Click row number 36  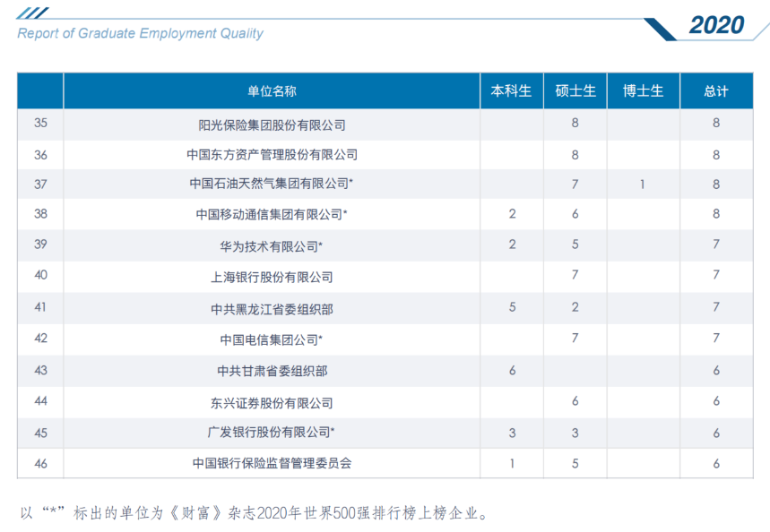point(40,155)
